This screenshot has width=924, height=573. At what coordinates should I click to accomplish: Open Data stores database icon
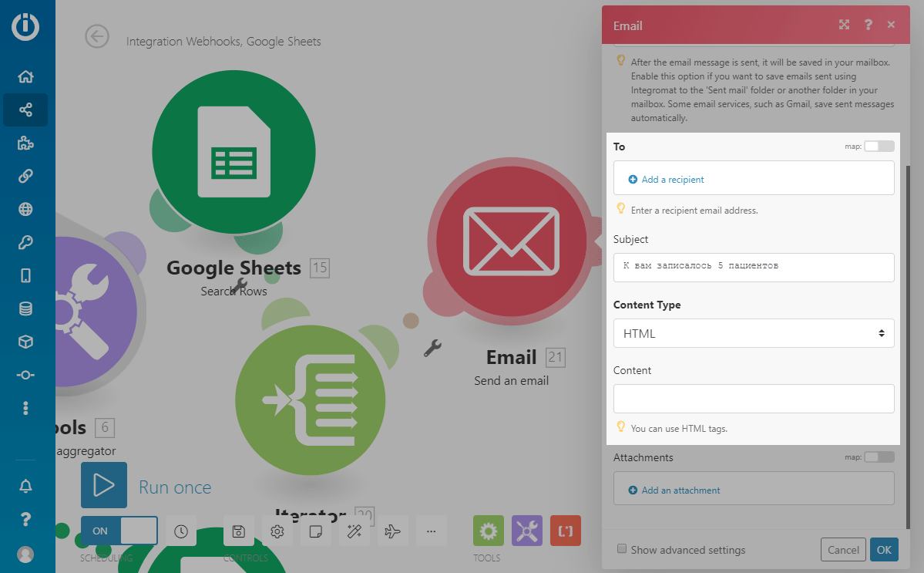(x=25, y=308)
